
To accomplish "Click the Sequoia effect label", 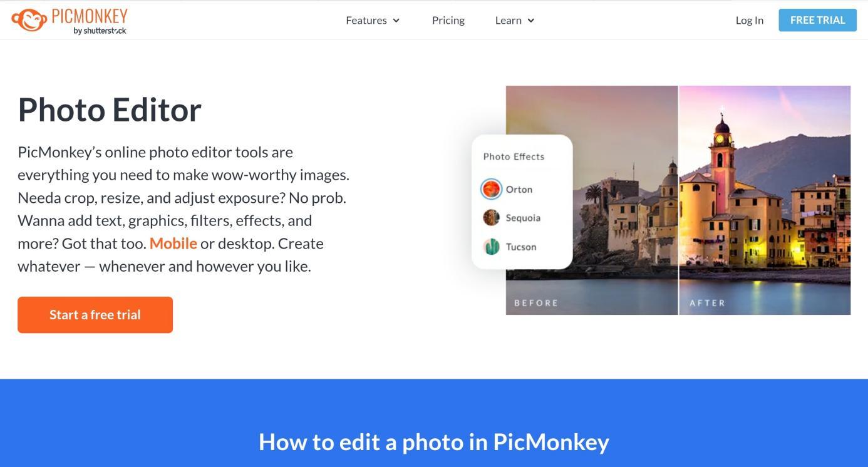I will tap(524, 218).
